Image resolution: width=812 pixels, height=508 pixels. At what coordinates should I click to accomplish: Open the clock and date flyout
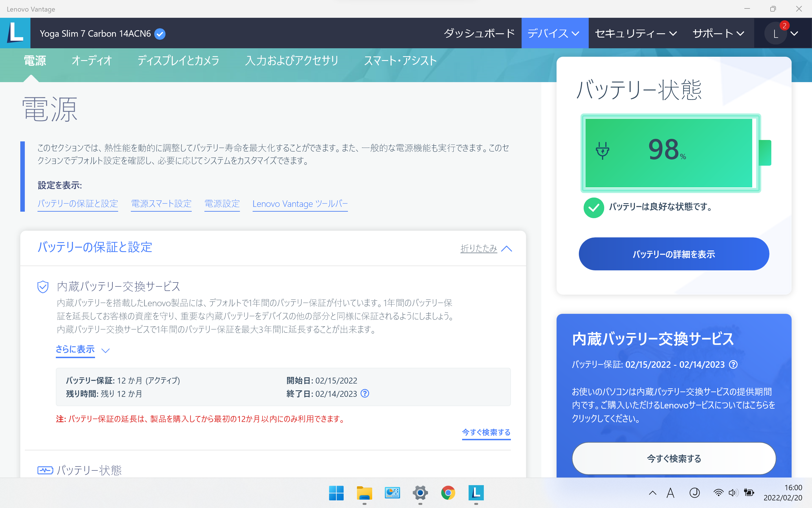point(783,493)
